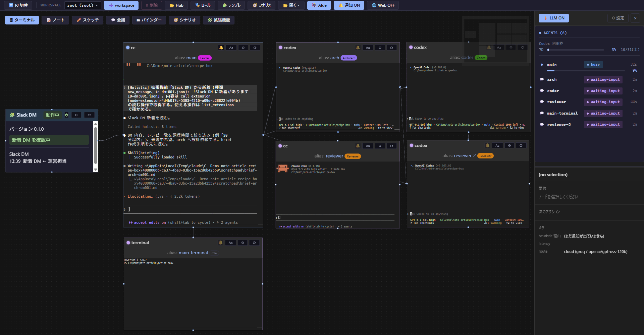This screenshot has height=335, width=644.
Task: Open gear settings on reviewer-2 node
Action: point(509,145)
